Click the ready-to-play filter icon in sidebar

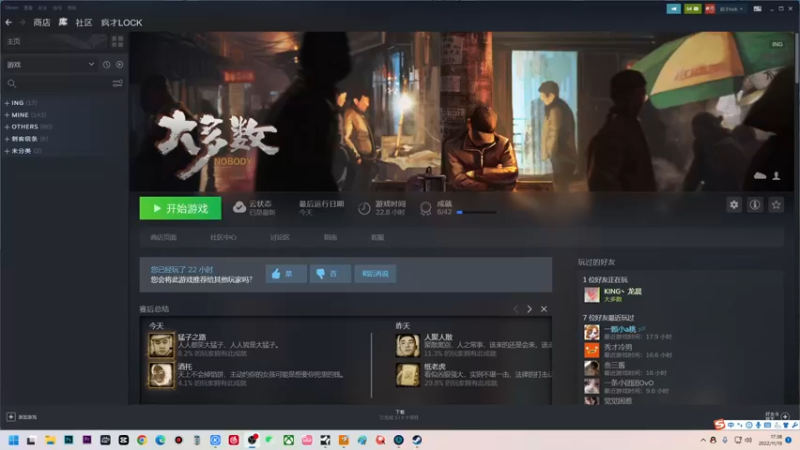click(x=119, y=65)
